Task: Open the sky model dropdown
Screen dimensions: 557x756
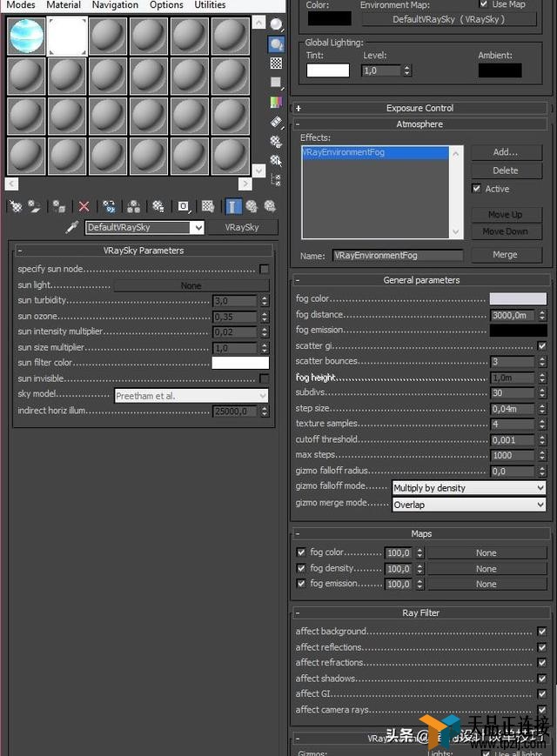Action: tap(191, 396)
